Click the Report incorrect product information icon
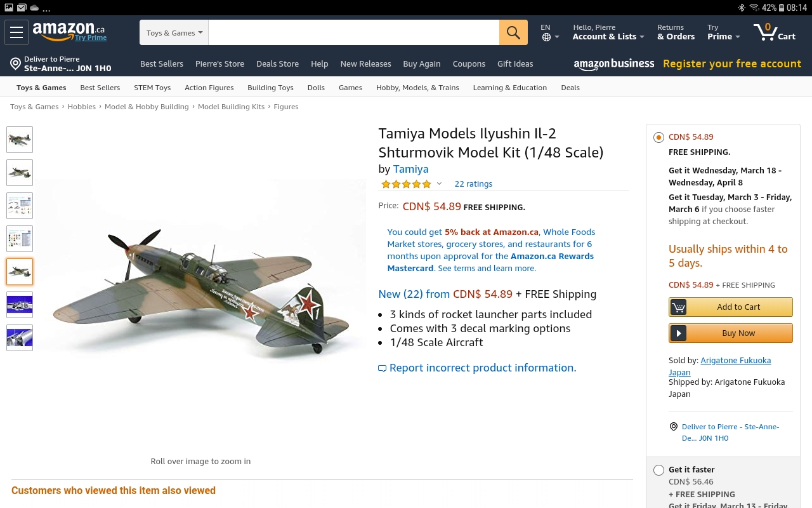This screenshot has width=812, height=508. coord(382,368)
